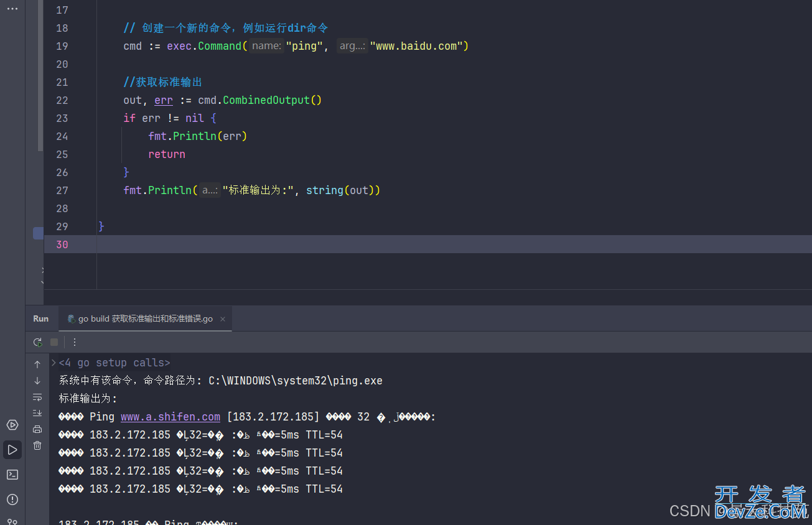The image size is (812, 525).
Task: Click the //获取标准输出 comment
Action: [x=163, y=82]
